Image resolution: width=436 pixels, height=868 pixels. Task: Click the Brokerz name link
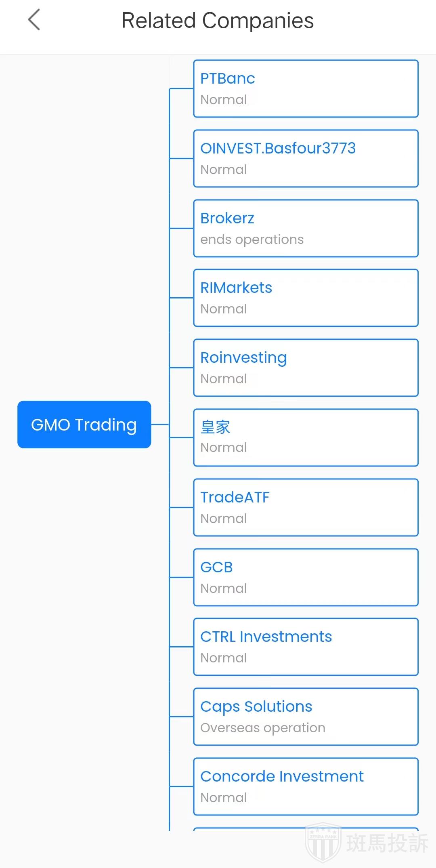pyautogui.click(x=227, y=218)
